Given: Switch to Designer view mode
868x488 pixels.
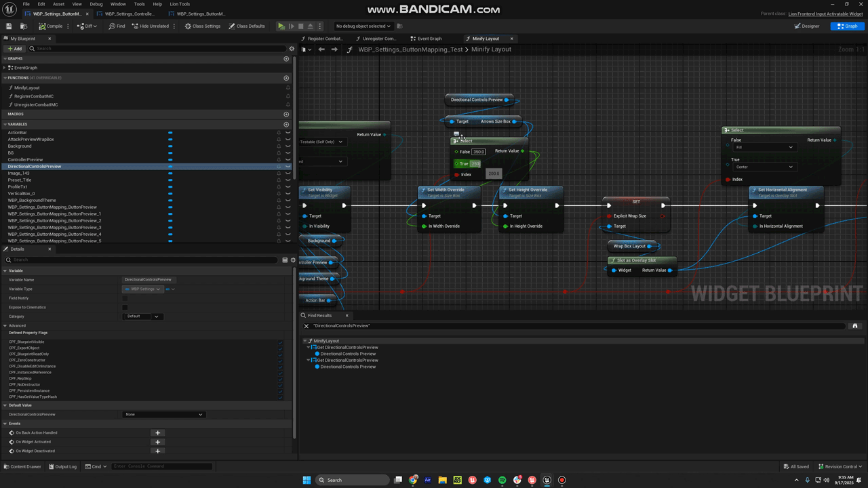Looking at the screenshot, I should [x=807, y=26].
